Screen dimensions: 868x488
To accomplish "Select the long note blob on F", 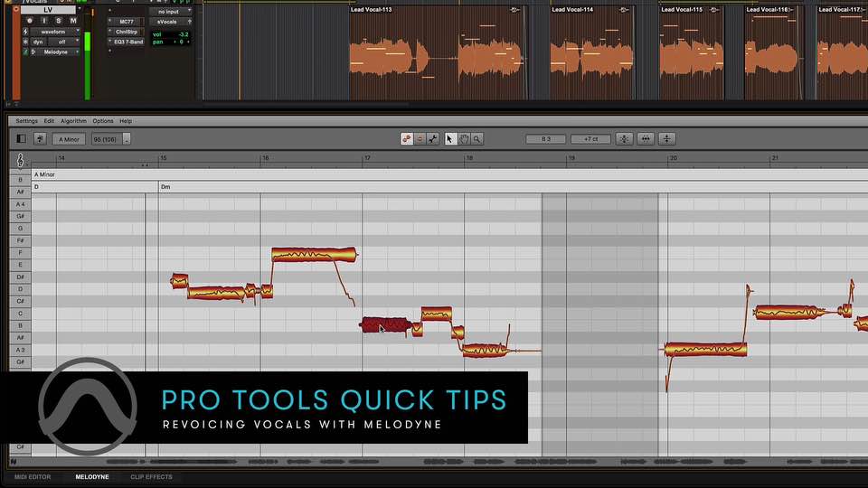I will [x=314, y=255].
